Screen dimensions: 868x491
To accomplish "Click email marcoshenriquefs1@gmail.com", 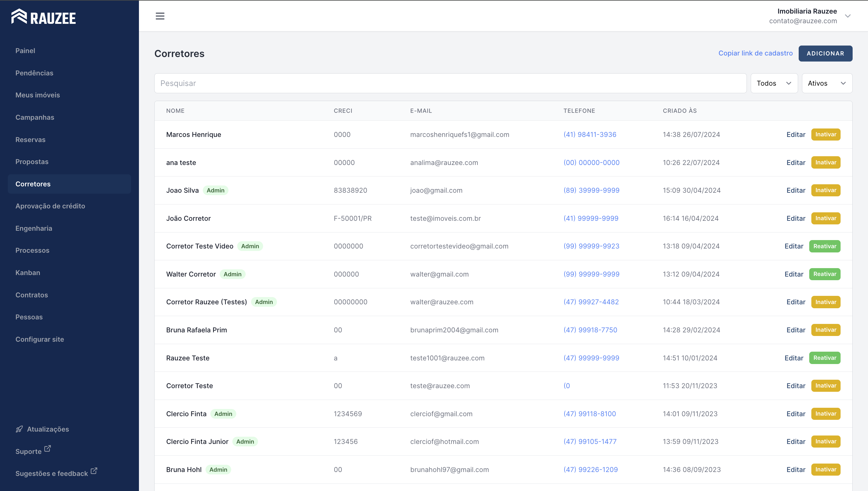I will click(x=460, y=135).
